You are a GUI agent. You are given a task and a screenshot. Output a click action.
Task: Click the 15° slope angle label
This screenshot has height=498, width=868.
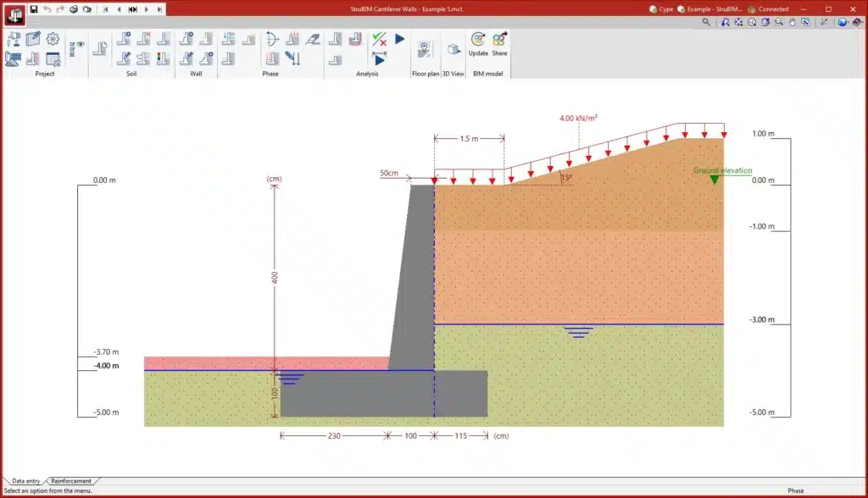(567, 178)
